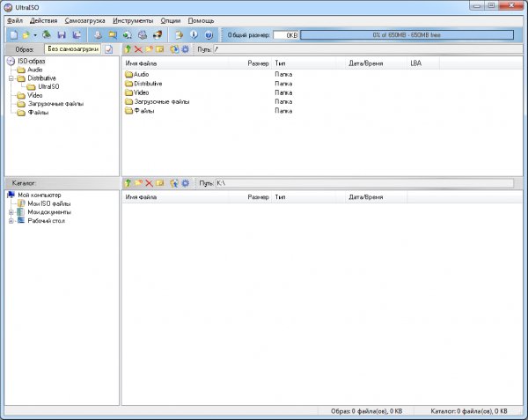
Task: Open help with the blue question mark icon
Action: click(x=209, y=35)
